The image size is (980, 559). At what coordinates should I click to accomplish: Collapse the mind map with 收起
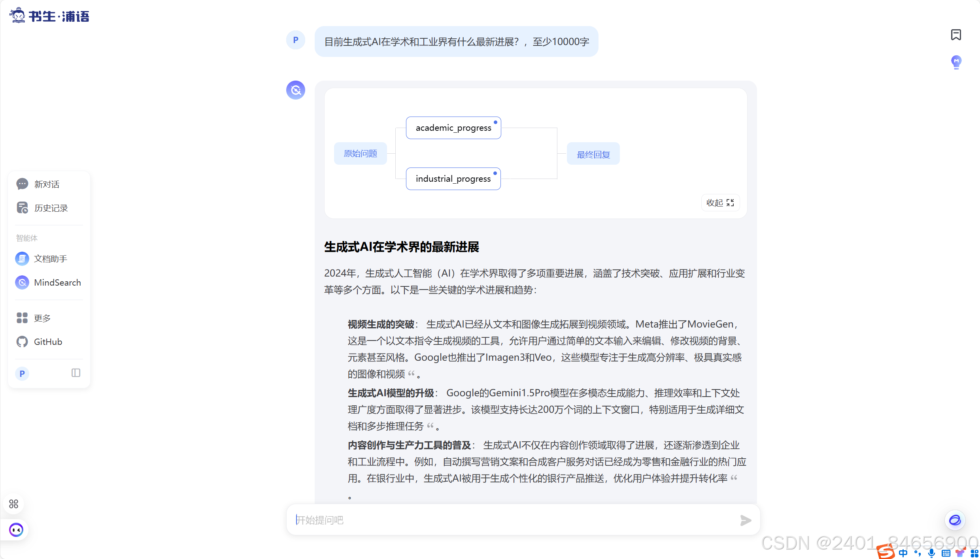tap(720, 203)
